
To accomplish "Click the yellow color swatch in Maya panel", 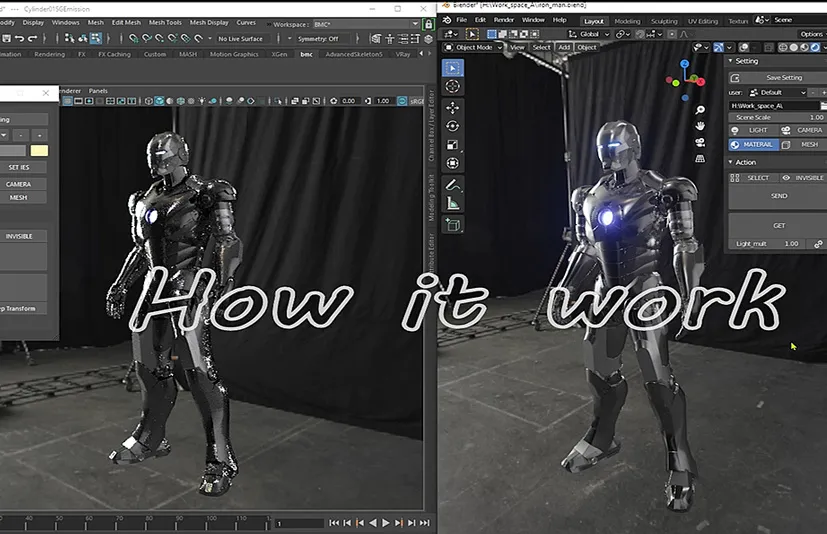I will click(x=40, y=151).
